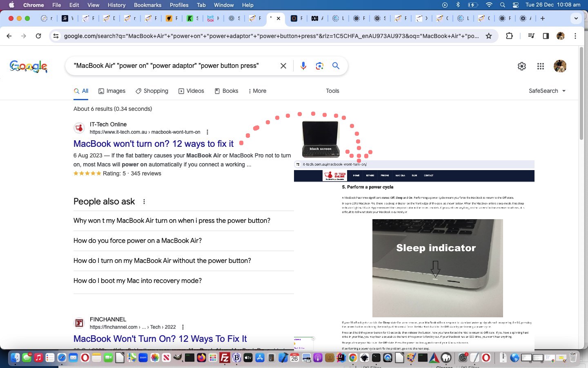Viewport: 588px width, 368px height.
Task: Click the blue magnifier search button
Action: (336, 66)
